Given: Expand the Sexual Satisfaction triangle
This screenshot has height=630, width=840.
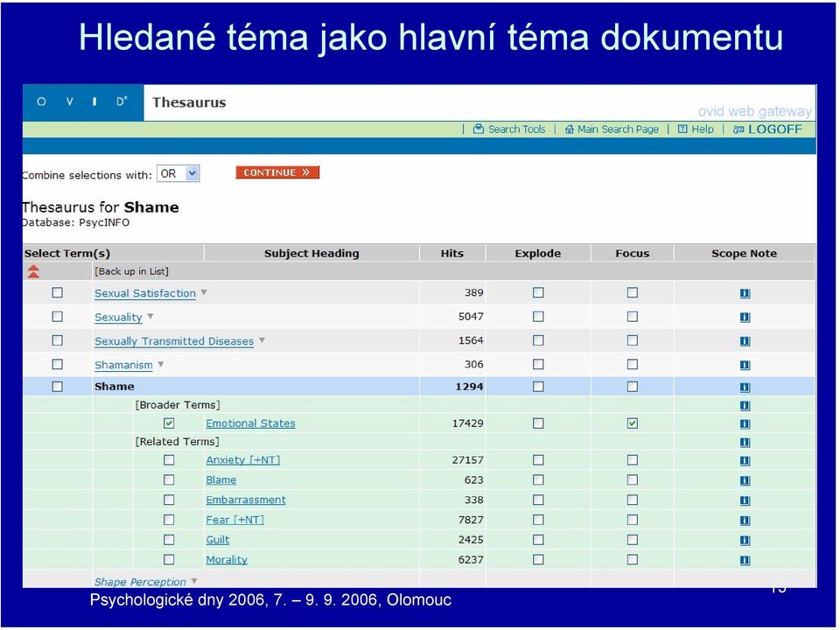Looking at the screenshot, I should (x=204, y=292).
